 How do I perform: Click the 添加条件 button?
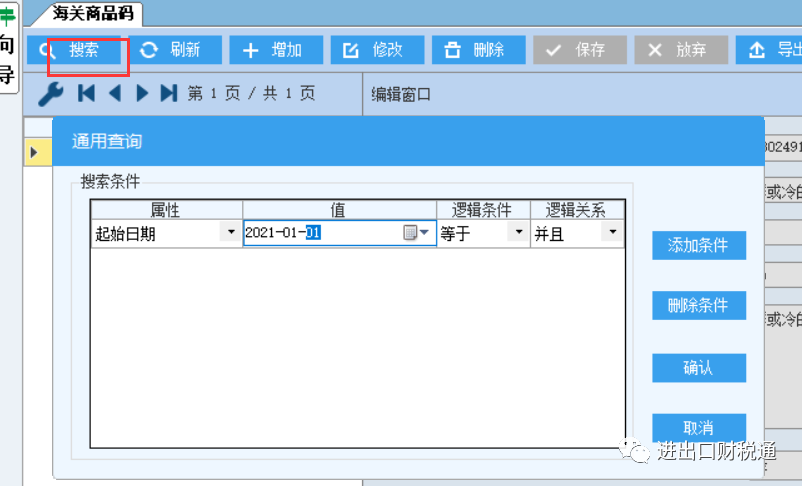click(x=698, y=246)
